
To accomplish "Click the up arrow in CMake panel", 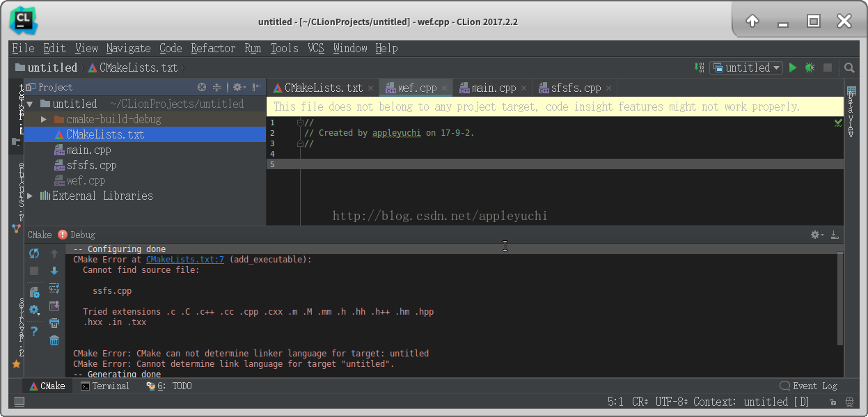I will point(54,253).
